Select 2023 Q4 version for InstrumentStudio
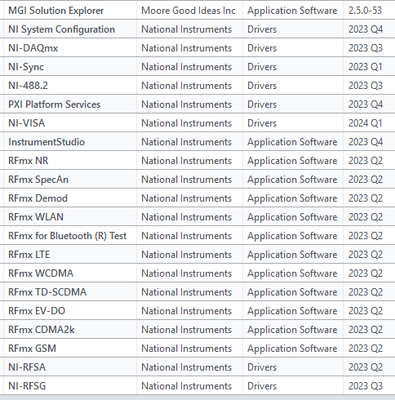Screen dimensions: 395x400 (365, 142)
